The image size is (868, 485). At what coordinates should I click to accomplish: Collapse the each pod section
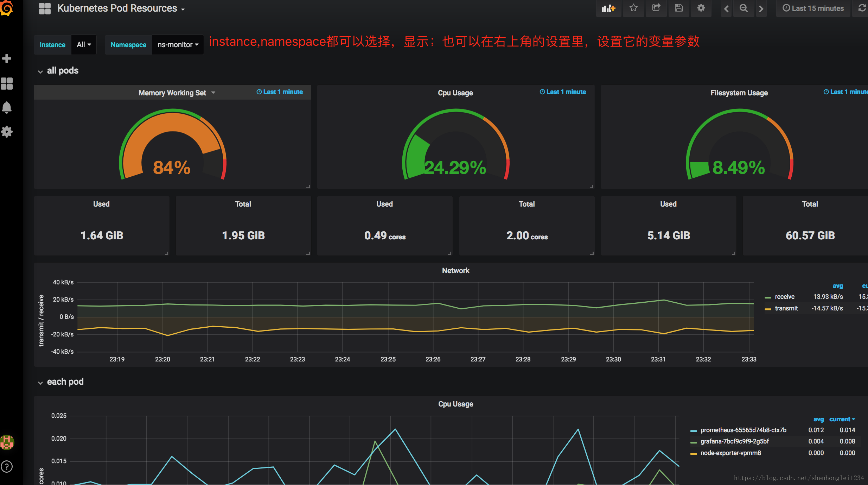(39, 382)
